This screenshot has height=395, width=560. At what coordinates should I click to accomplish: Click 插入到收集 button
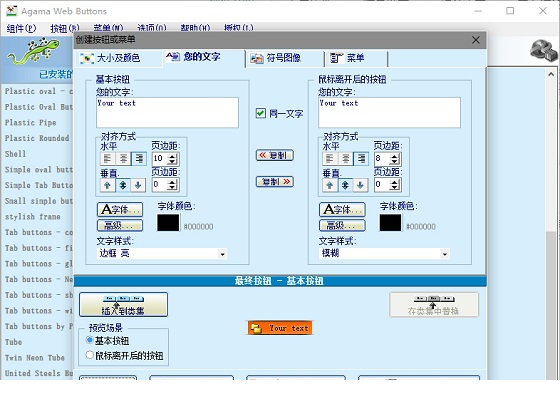(123, 304)
